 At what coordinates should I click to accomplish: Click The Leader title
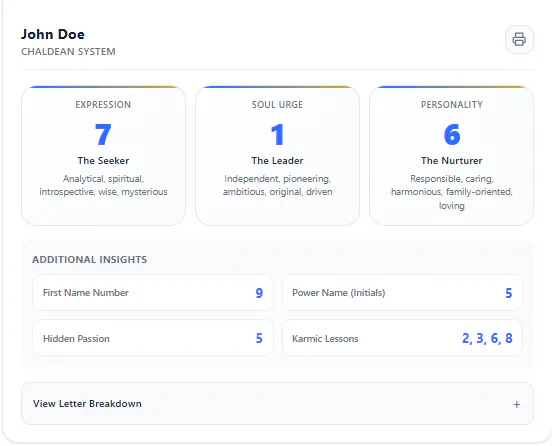coord(277,161)
